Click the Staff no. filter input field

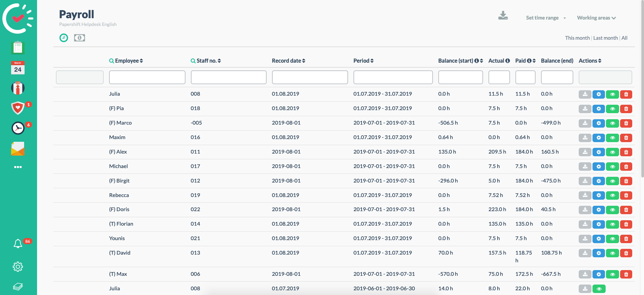coord(229,77)
